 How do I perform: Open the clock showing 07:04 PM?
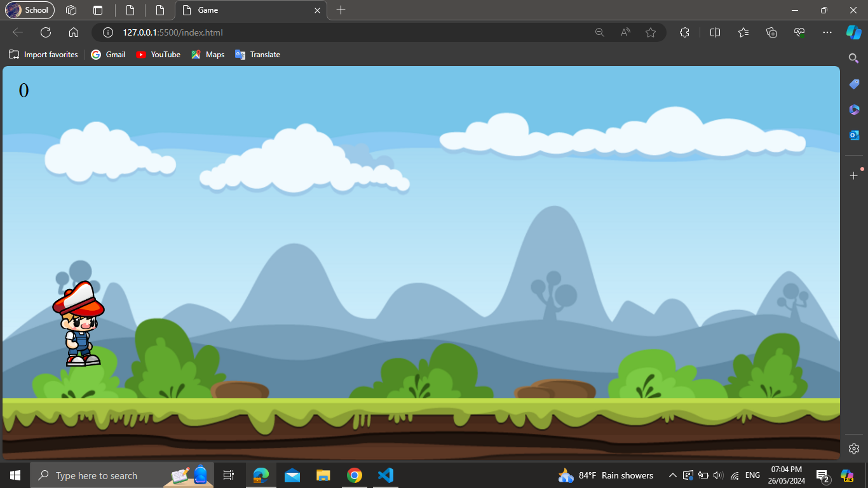(786, 475)
